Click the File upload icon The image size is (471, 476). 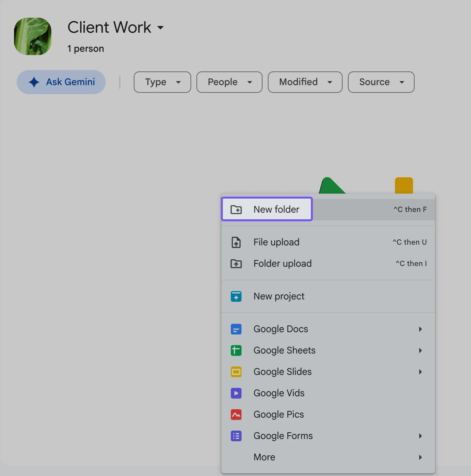[x=236, y=242]
